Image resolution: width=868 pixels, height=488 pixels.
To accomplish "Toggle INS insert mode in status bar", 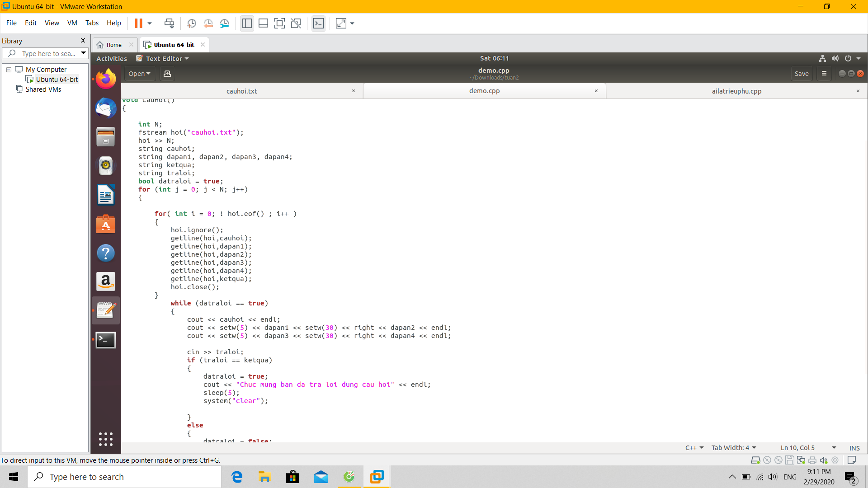I will (854, 448).
